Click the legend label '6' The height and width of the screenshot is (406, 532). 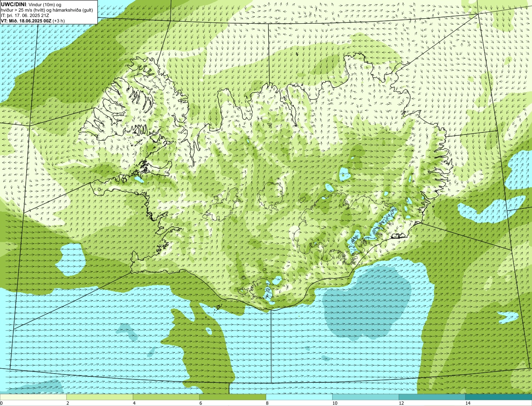200,403
